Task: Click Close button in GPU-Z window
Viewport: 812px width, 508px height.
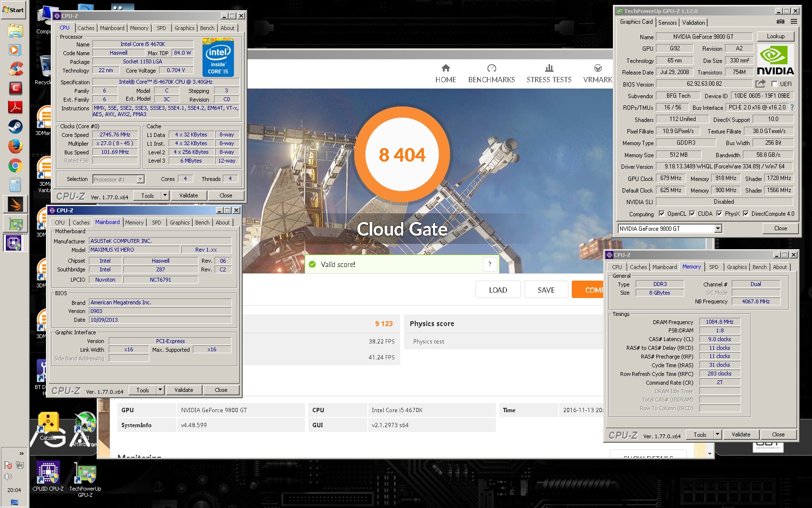Action: (780, 228)
